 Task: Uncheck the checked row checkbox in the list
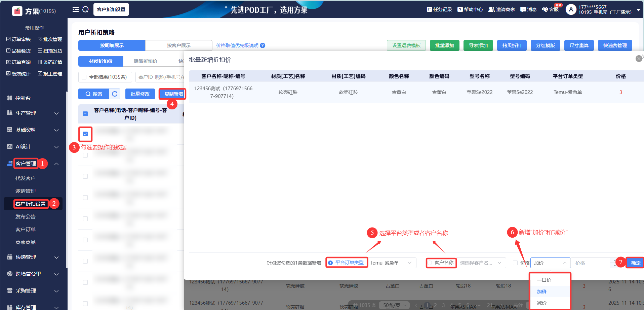click(x=85, y=134)
